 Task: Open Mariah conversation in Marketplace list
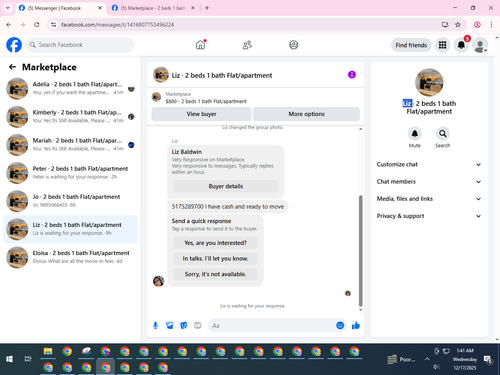click(x=70, y=145)
